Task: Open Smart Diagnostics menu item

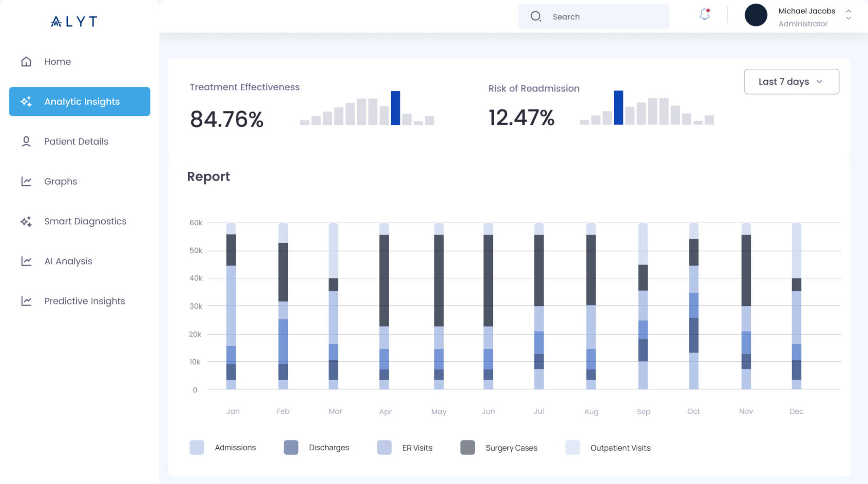Action: (x=85, y=221)
